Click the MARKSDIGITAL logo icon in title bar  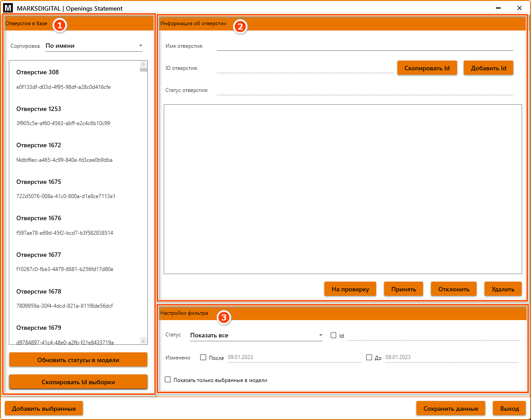tap(8, 8)
